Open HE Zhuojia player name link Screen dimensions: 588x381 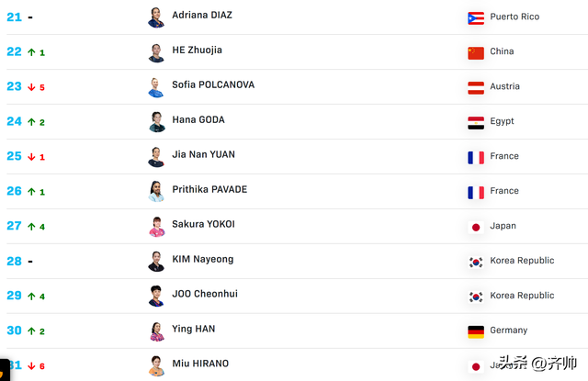click(197, 50)
